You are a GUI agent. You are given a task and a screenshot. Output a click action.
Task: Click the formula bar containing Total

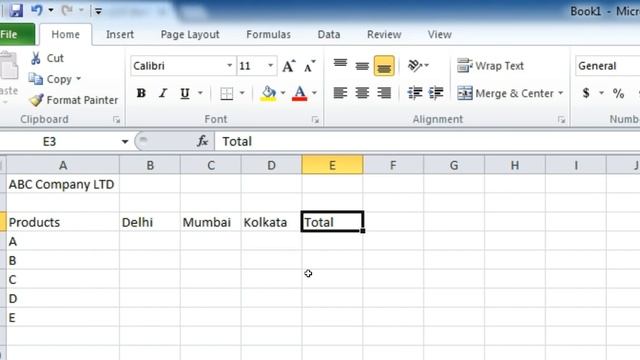coord(427,142)
